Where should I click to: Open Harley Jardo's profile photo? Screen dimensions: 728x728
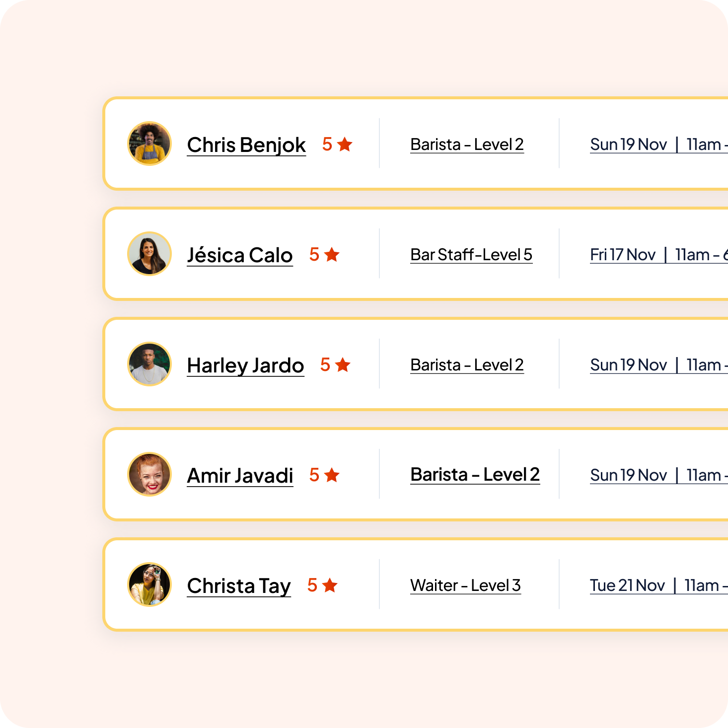[x=149, y=364]
